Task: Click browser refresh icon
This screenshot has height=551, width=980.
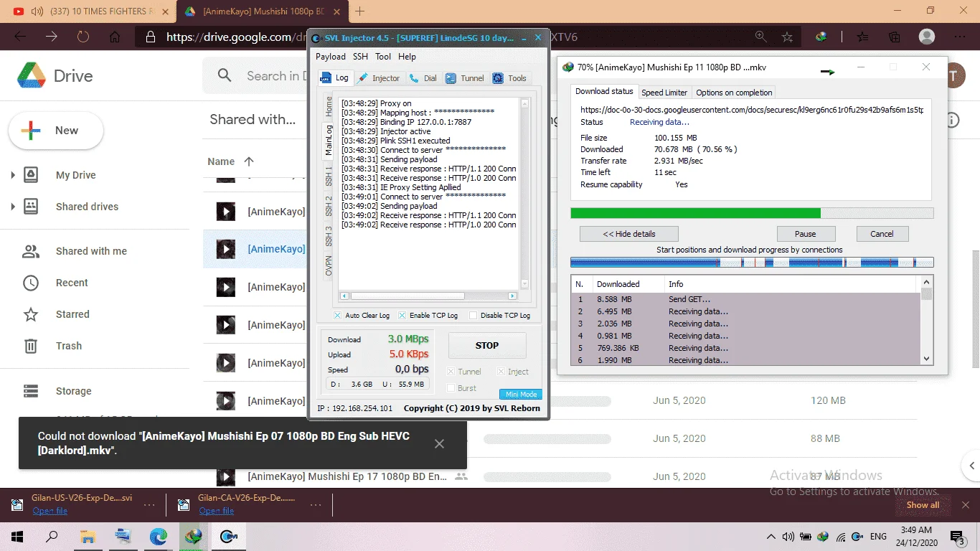Action: coord(83,37)
